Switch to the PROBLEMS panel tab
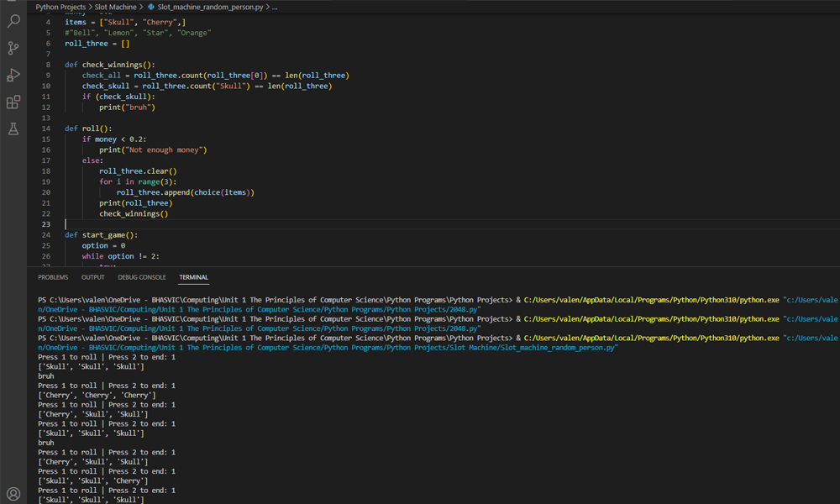 pyautogui.click(x=53, y=277)
